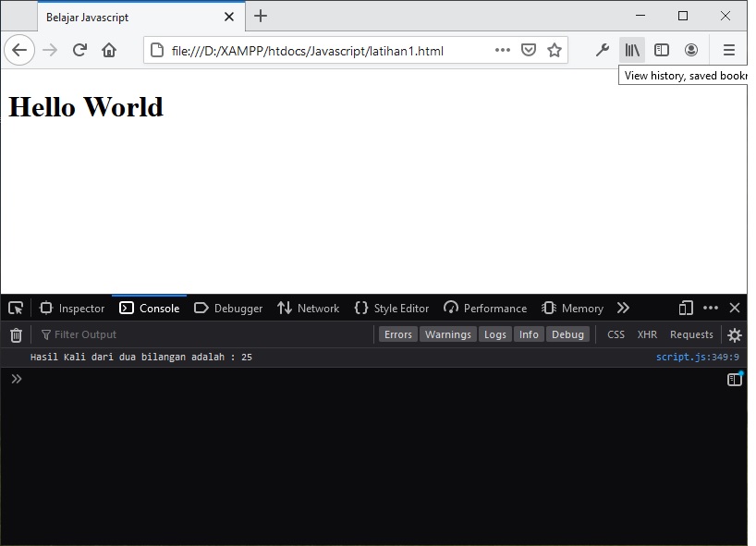The width and height of the screenshot is (756, 546).
Task: Toggle the Warnings filter in console
Action: pos(448,334)
